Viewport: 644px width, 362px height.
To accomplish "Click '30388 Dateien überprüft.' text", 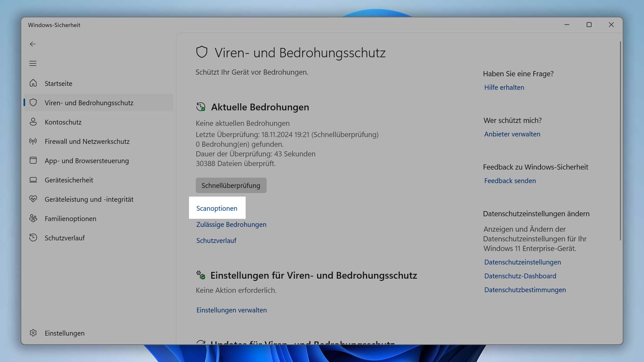I will (236, 163).
